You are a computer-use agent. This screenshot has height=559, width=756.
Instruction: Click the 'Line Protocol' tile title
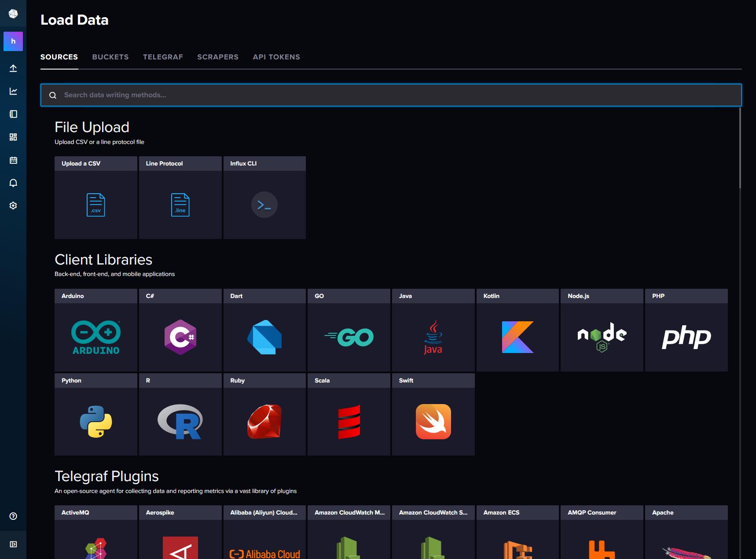[164, 163]
